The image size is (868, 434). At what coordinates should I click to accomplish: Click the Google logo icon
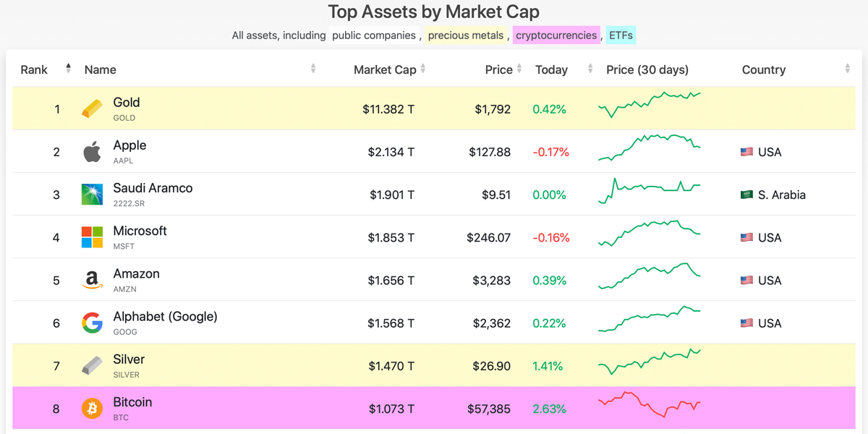pos(92,323)
